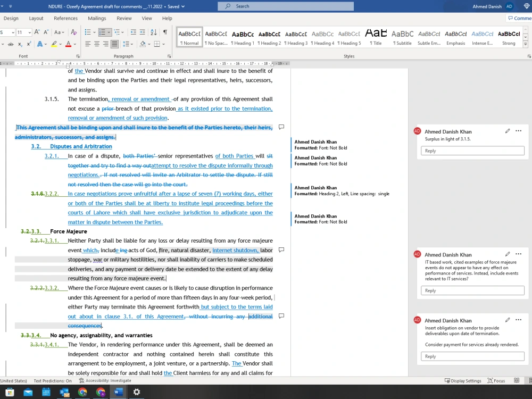Edit the 'Surplus in light of 3.1.5' comment

point(508,131)
